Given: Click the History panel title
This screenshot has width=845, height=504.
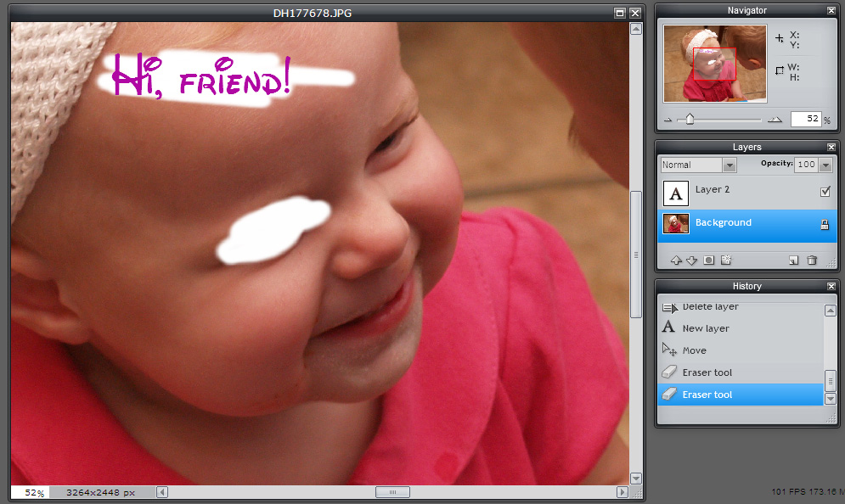Looking at the screenshot, I should 747,286.
